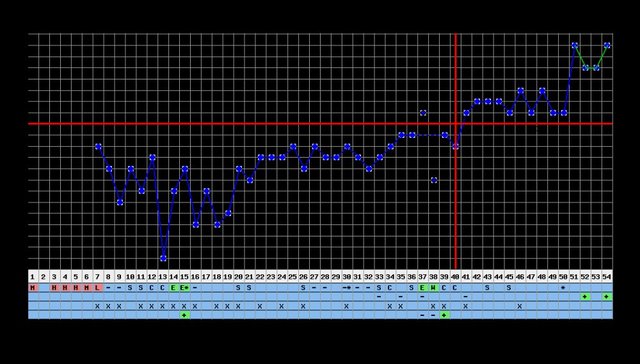The height and width of the screenshot is (364, 640).
Task: Select the isolated low point at day 38
Action: (x=434, y=180)
